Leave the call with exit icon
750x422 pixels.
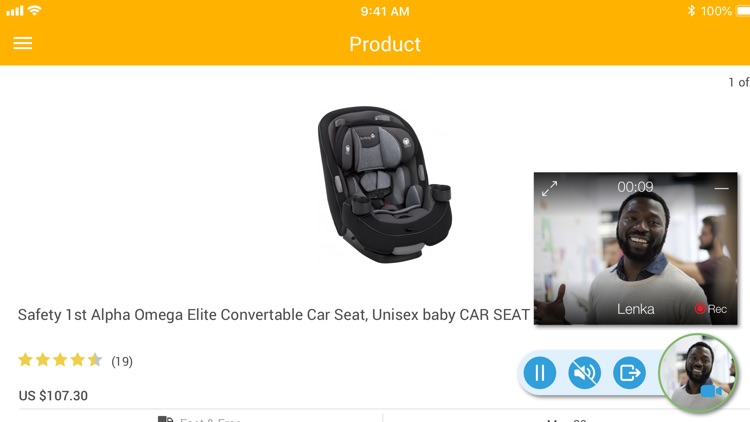[x=629, y=372]
